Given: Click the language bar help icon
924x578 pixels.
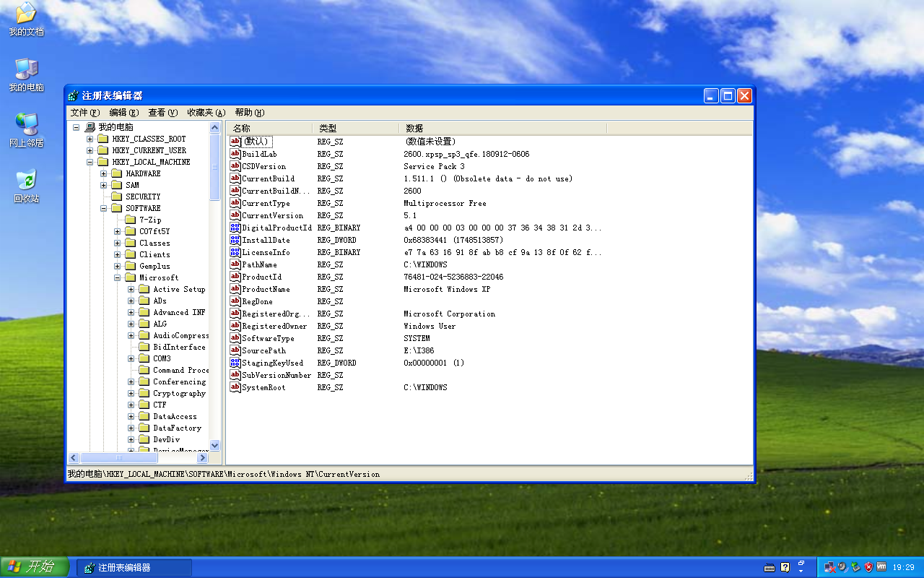Looking at the screenshot, I should (785, 567).
